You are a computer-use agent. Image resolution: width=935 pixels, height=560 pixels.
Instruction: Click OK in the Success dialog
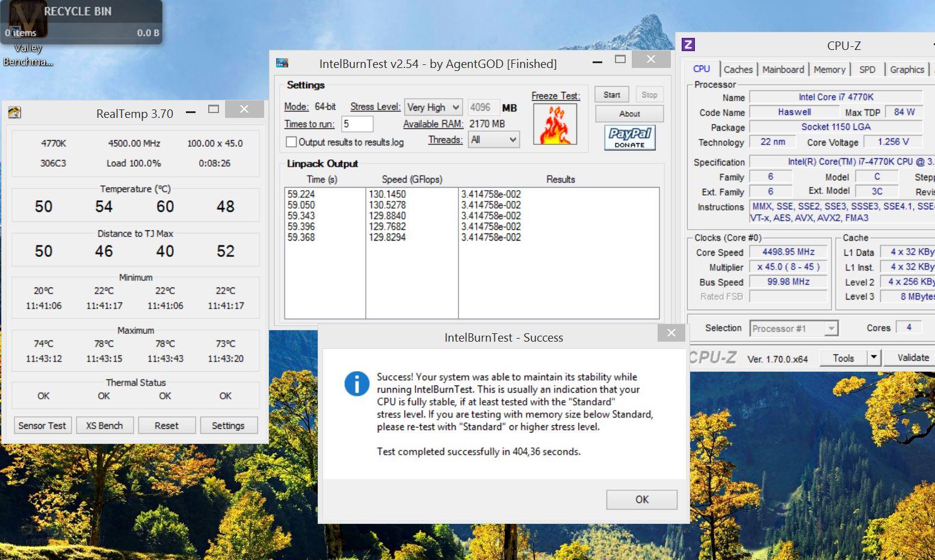pos(642,499)
